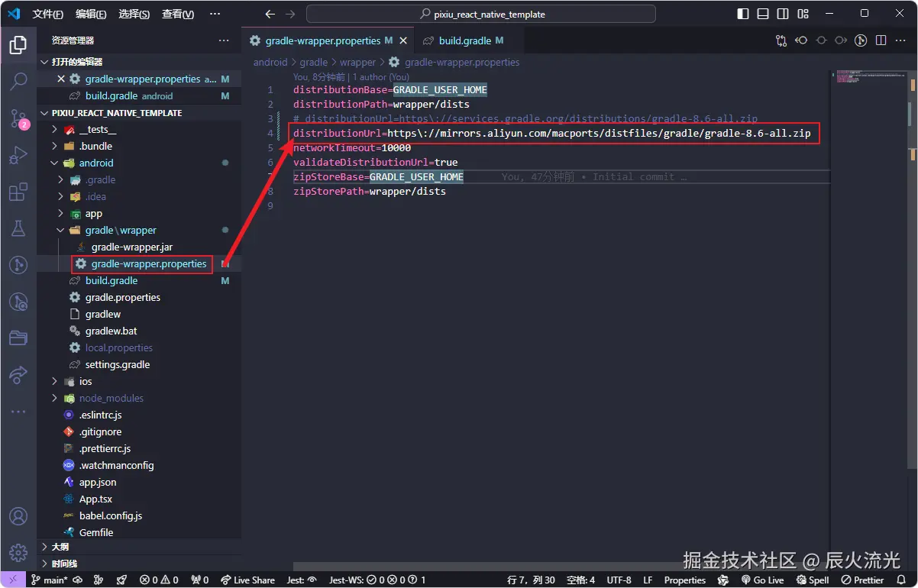Change Properties language mode in status bar
The image size is (918, 588).
point(685,580)
